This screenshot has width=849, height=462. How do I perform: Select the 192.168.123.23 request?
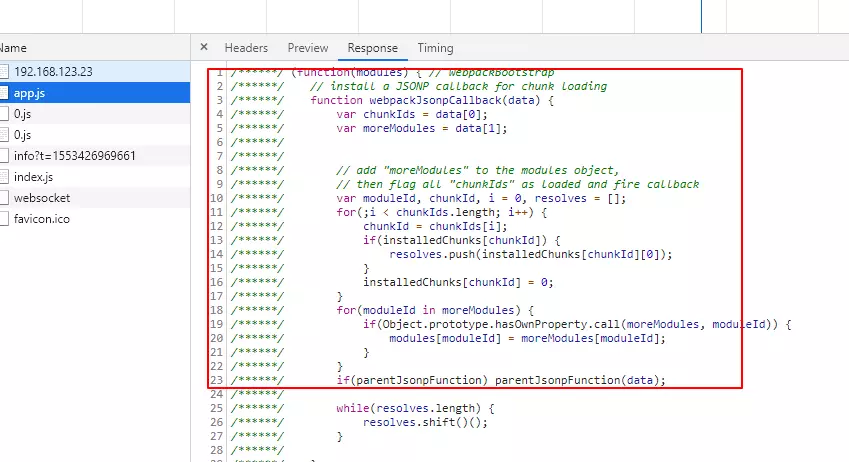95,71
